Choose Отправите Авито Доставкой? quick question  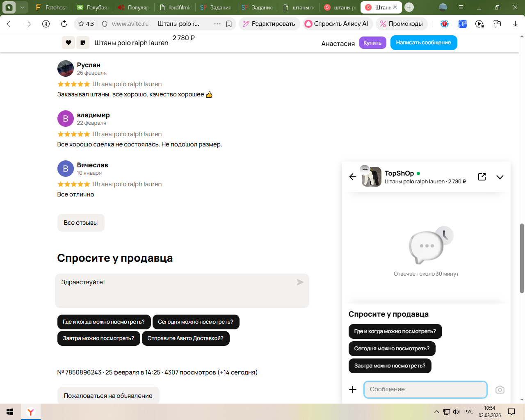tap(186, 338)
